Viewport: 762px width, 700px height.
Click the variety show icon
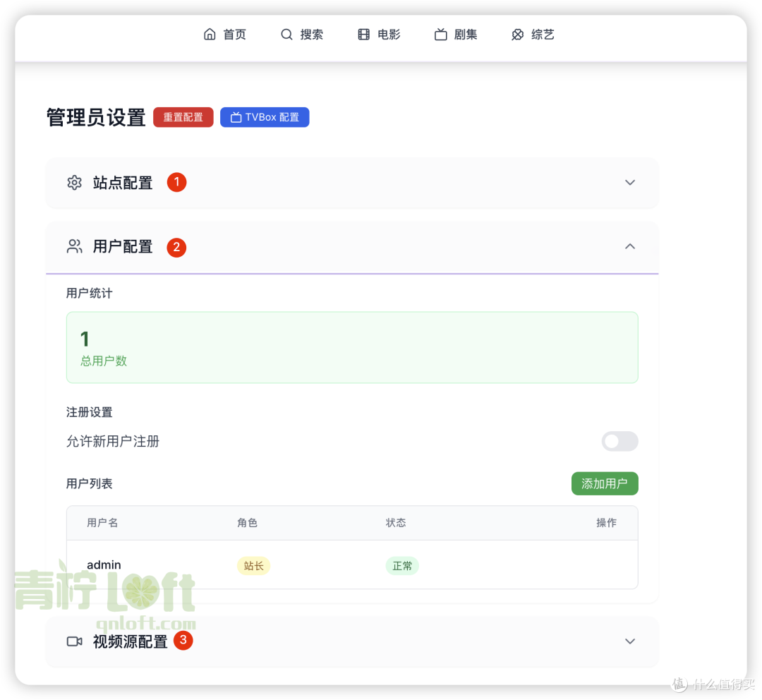[518, 35]
